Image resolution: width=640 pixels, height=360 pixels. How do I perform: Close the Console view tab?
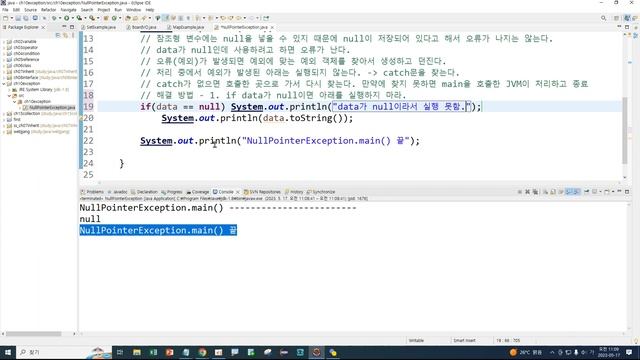[238, 192]
